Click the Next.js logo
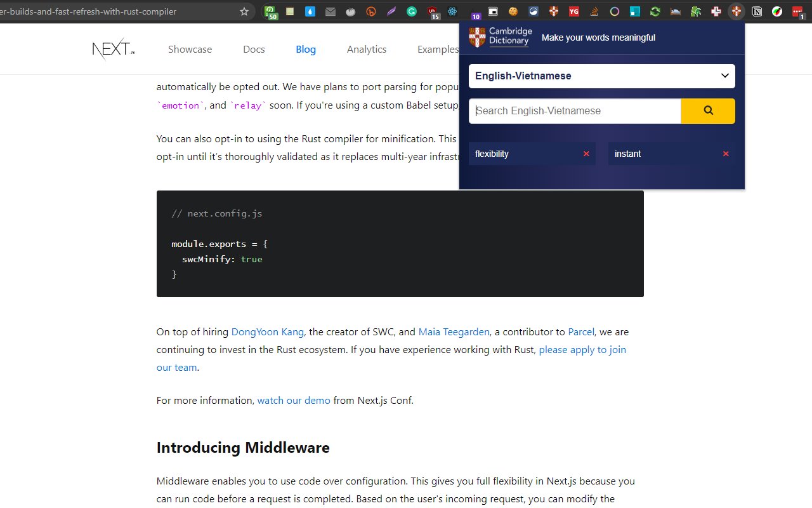The image size is (812, 508). [113, 50]
